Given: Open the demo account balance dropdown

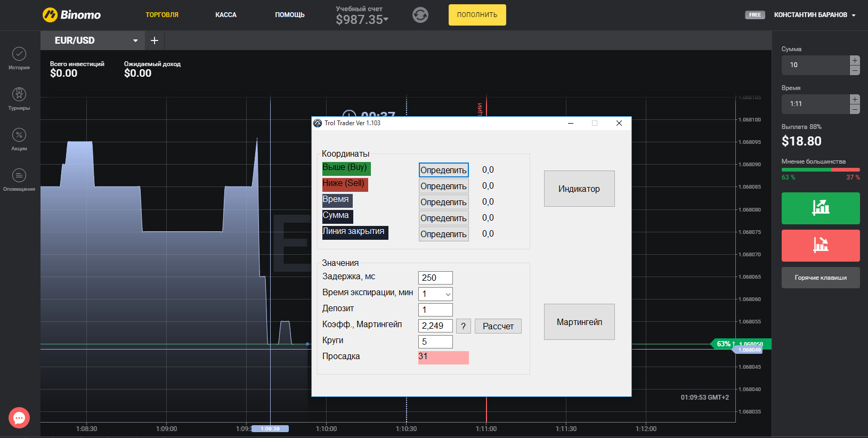Looking at the screenshot, I should [362, 20].
